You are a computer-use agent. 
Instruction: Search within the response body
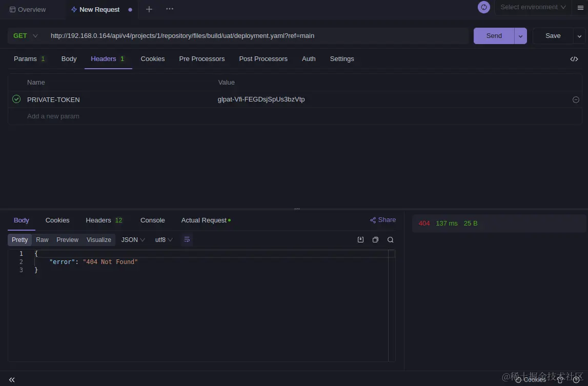[x=390, y=240]
